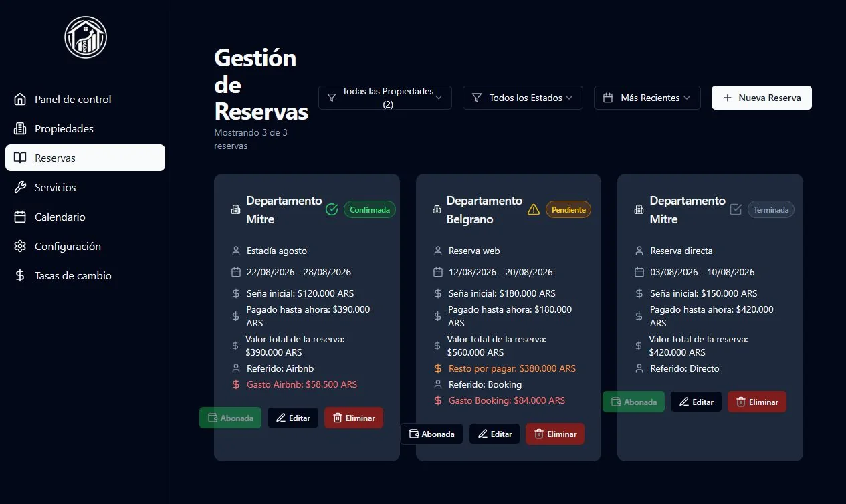Viewport: 846px width, 504px height.
Task: Edit the Reserva directa reservation
Action: pos(696,402)
